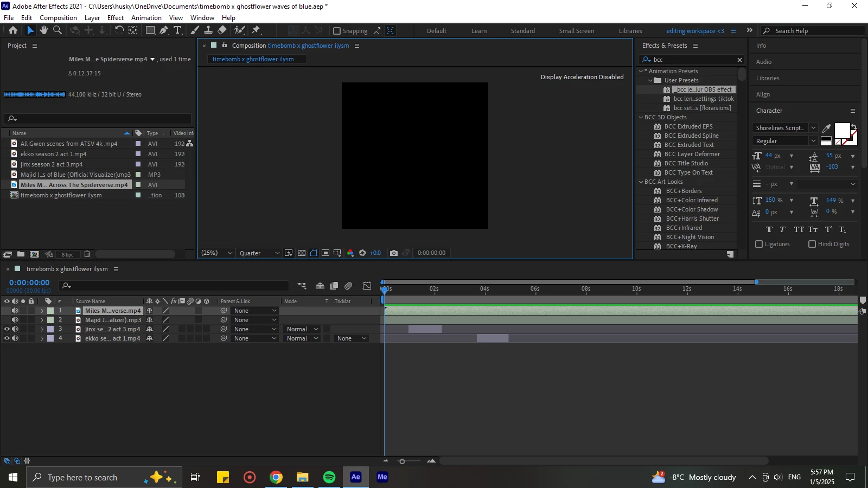
Task: Click the timeline layer search field
Action: click(x=174, y=285)
